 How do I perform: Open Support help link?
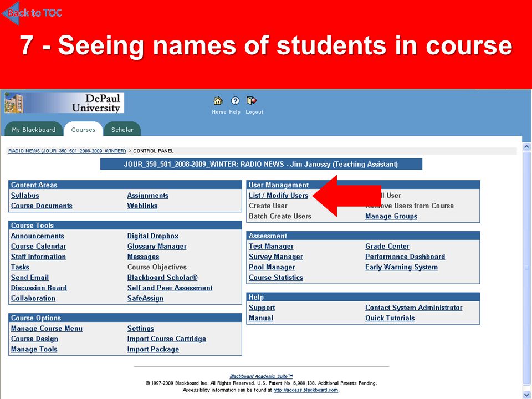[262, 308]
